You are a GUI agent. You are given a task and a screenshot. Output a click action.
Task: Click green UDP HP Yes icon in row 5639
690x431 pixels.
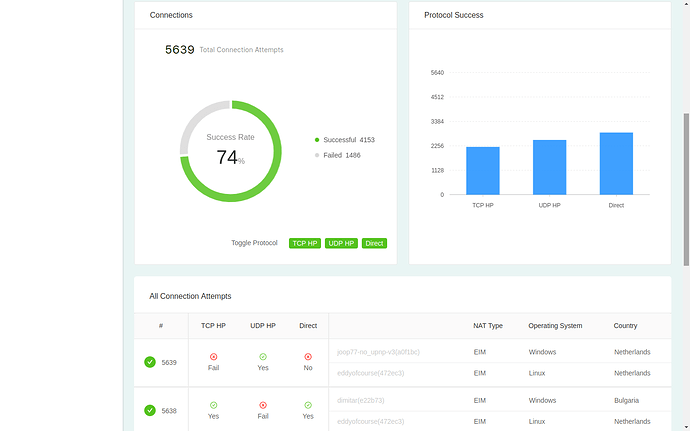(263, 357)
